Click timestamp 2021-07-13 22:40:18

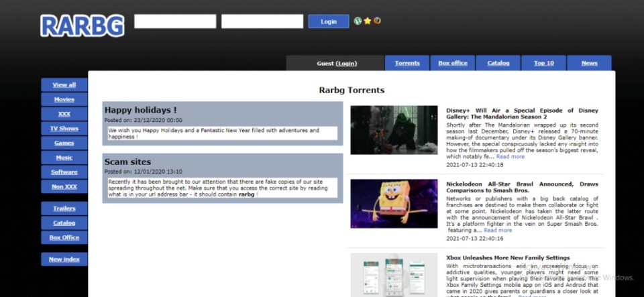(474, 165)
